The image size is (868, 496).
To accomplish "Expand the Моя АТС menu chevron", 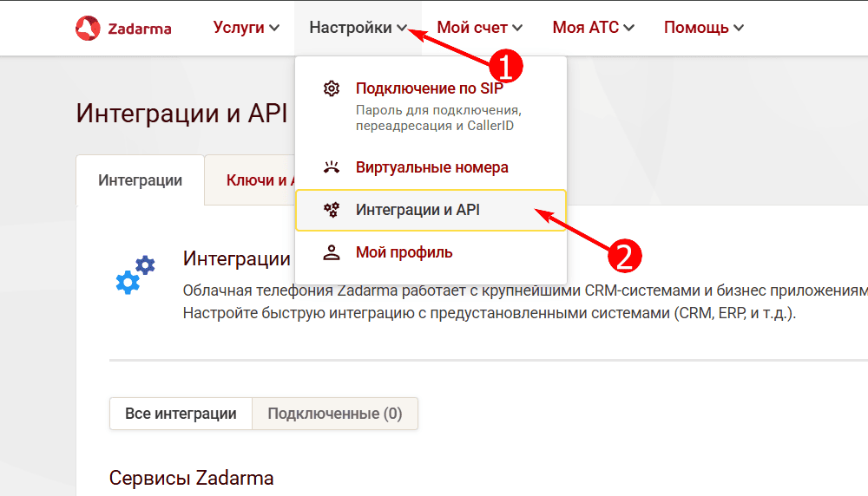I will [x=628, y=28].
